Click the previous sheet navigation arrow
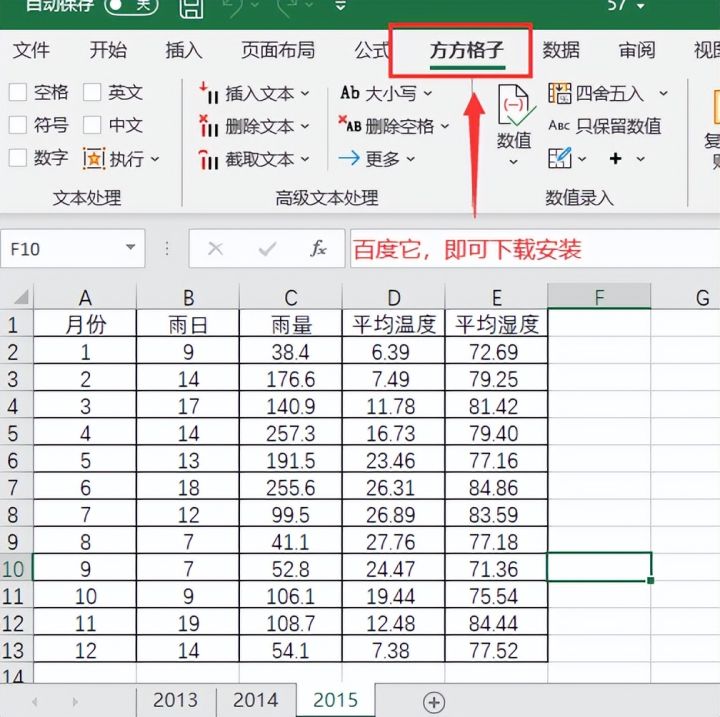The image size is (720, 717). (35, 701)
